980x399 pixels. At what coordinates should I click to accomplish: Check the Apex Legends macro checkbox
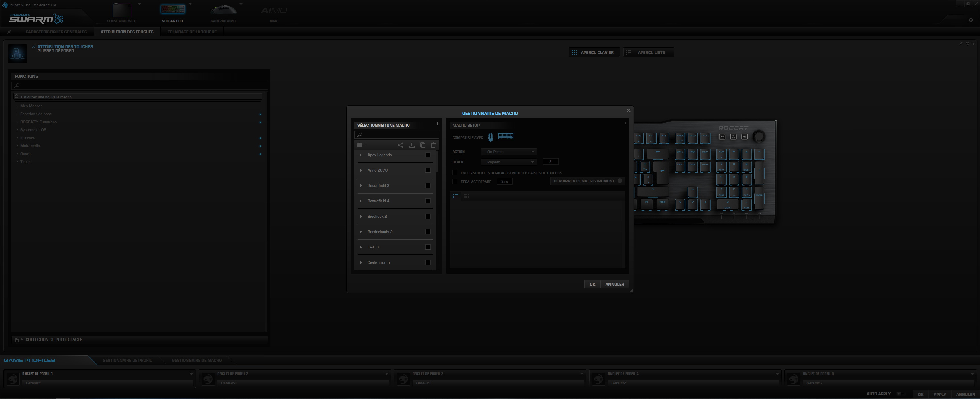point(428,155)
